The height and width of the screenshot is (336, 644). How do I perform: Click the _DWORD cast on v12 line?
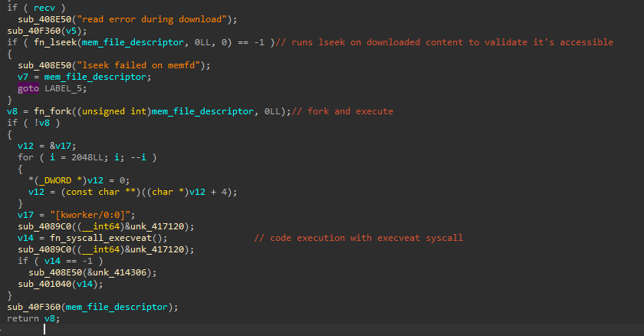(x=58, y=180)
